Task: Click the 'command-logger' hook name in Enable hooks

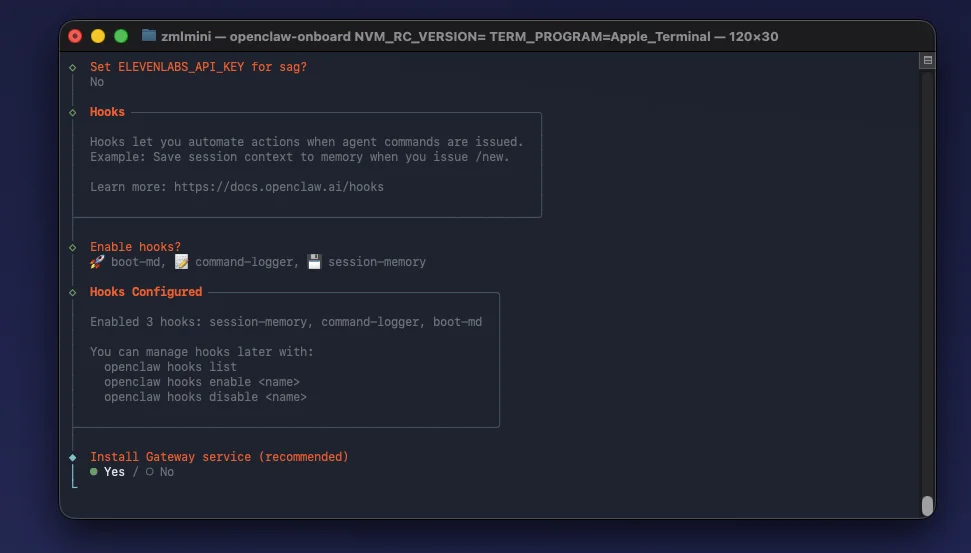Action: pos(244,262)
